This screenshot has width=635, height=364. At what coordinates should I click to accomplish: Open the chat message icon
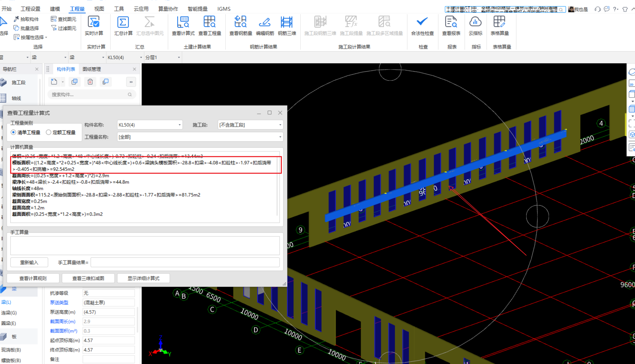coord(607,9)
